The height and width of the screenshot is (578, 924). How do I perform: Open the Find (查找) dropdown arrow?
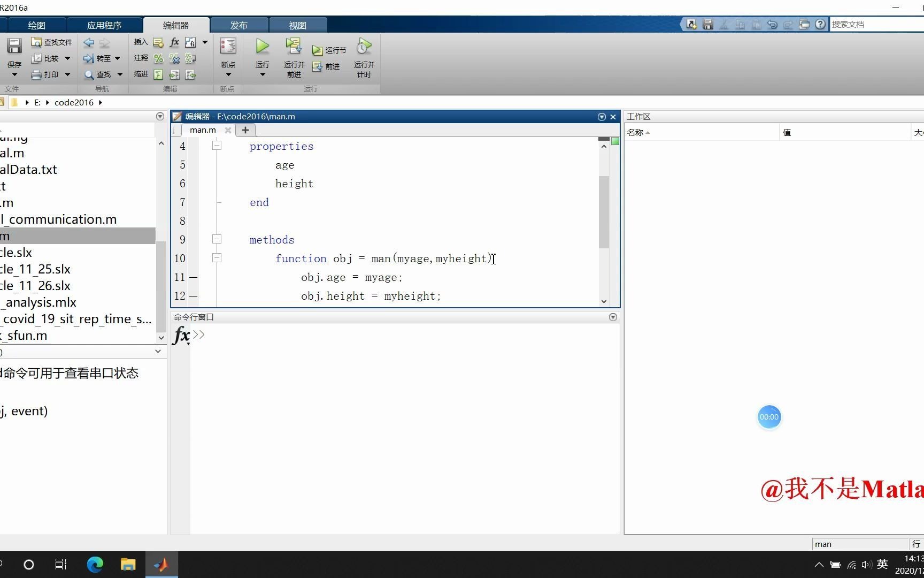point(120,74)
